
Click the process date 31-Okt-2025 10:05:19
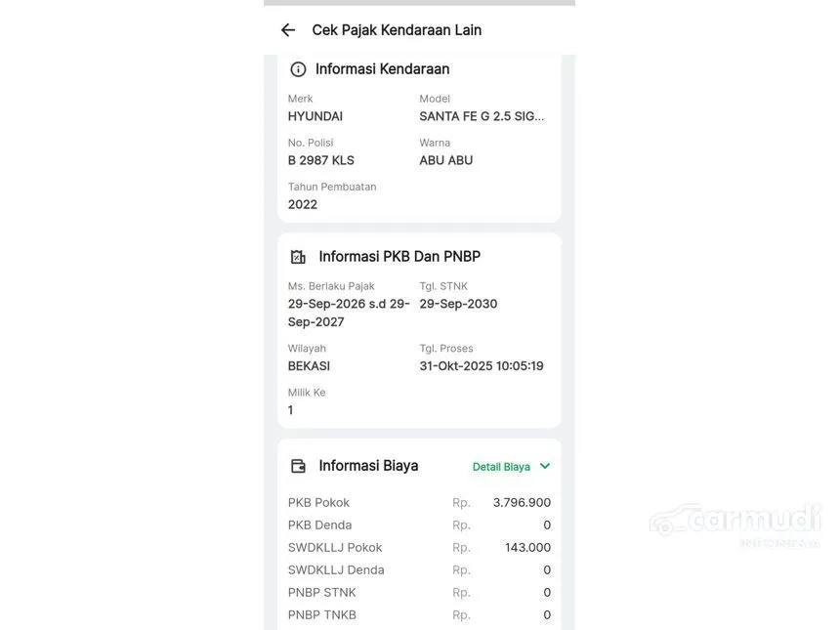click(482, 366)
